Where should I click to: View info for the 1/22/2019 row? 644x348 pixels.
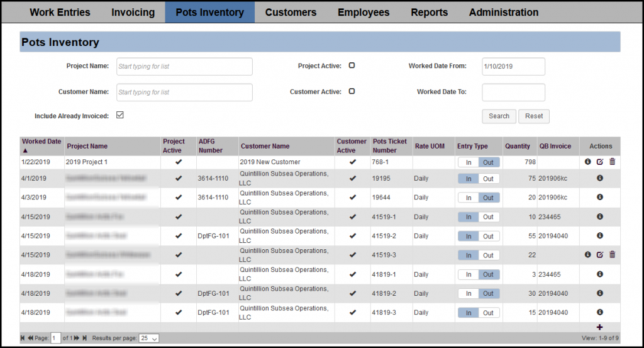[588, 162]
